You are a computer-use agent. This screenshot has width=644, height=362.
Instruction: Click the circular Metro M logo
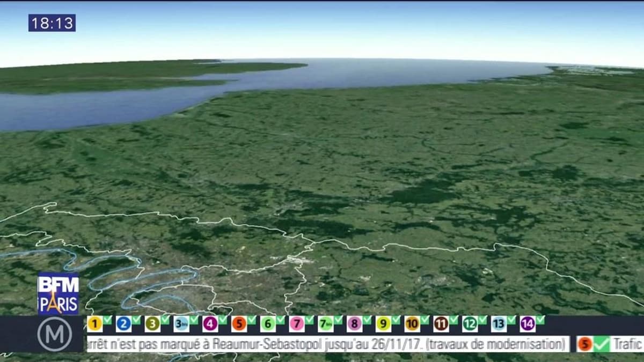pos(55,334)
